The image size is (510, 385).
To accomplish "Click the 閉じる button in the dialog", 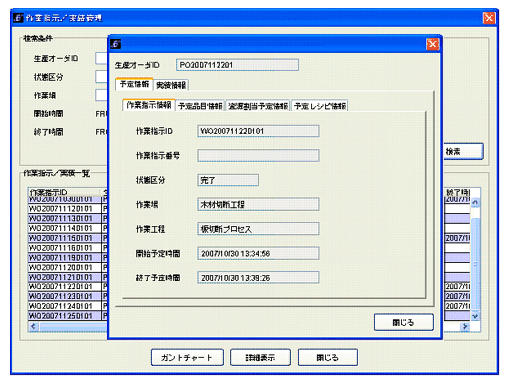I will click(404, 322).
